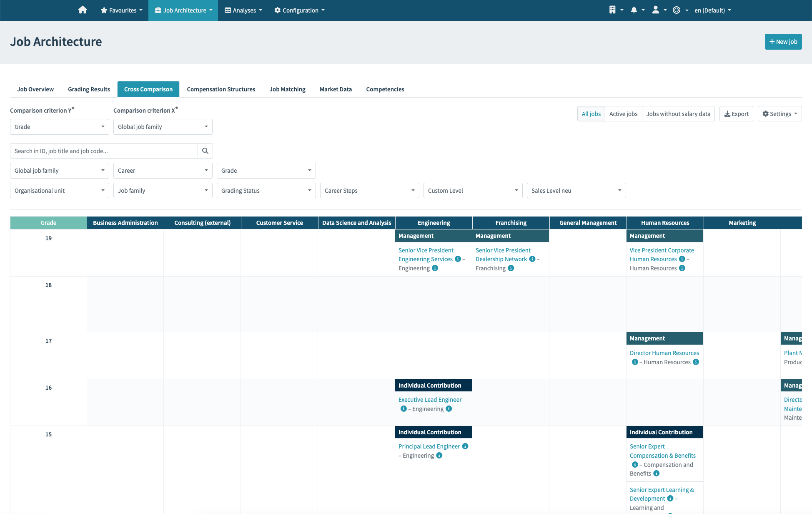
Task: Open the Analyses menu
Action: 243,10
